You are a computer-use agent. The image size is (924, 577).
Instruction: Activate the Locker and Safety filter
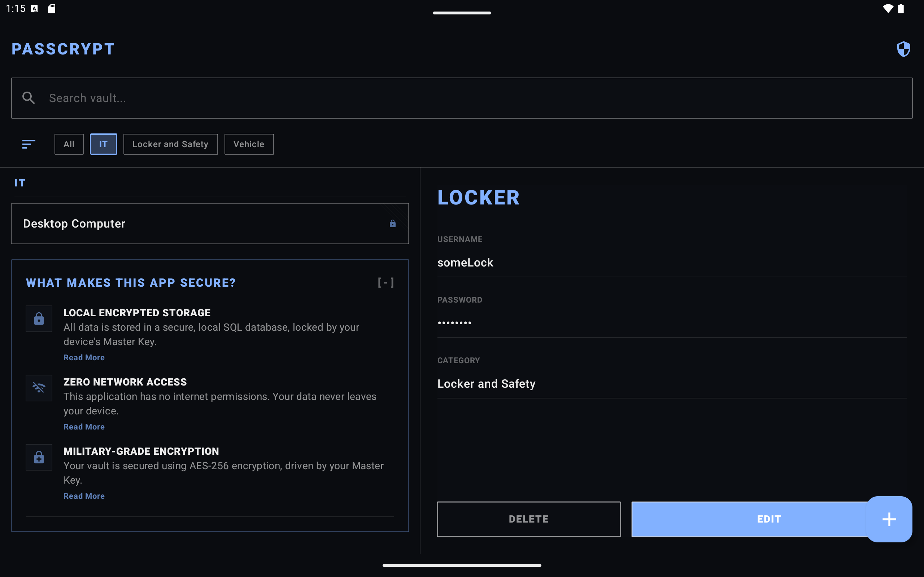click(170, 144)
